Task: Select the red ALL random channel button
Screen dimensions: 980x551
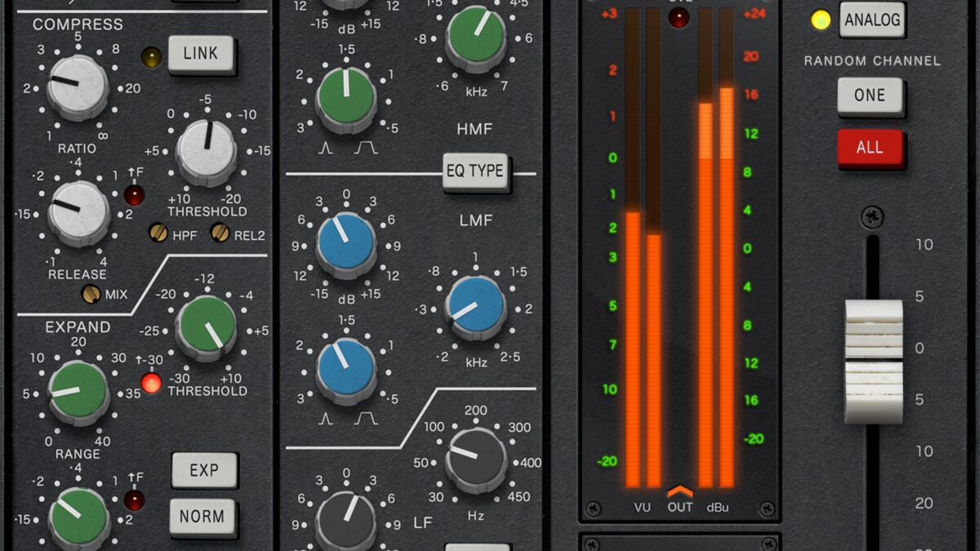Action: pos(870,148)
